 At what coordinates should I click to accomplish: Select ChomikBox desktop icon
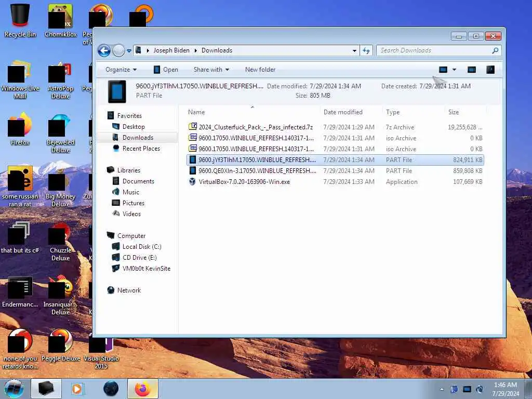[61, 20]
